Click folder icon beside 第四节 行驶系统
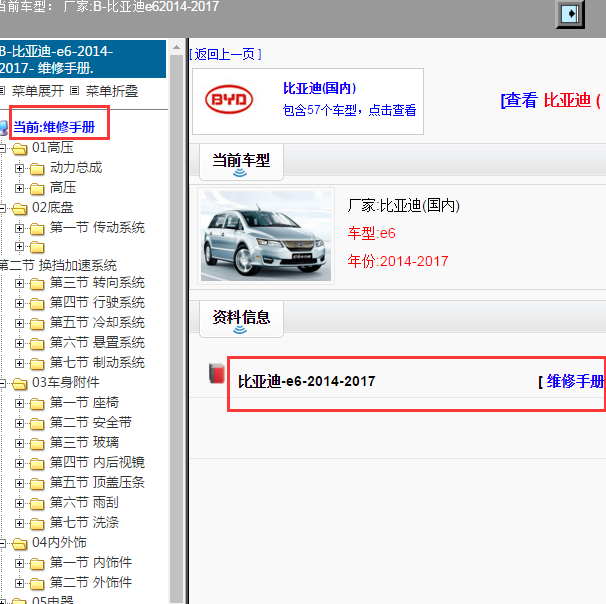Screen dimensions: 606x604 point(37,304)
